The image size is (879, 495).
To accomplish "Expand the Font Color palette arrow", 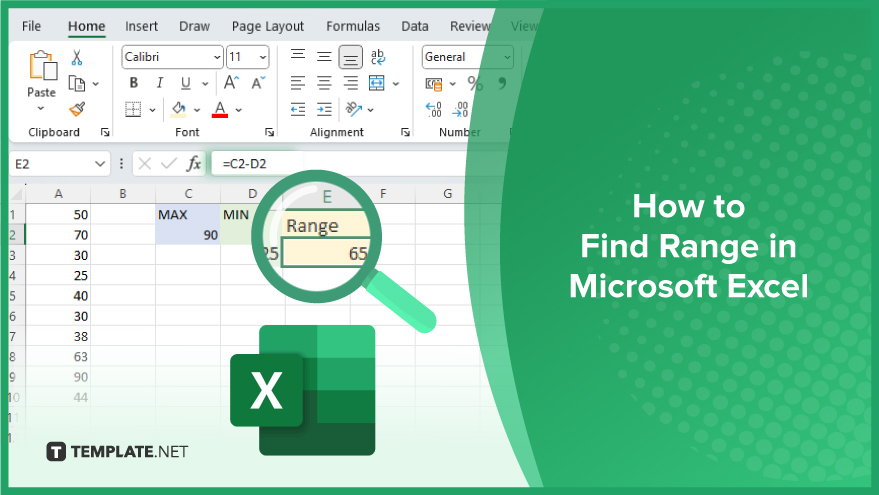I will point(239,110).
